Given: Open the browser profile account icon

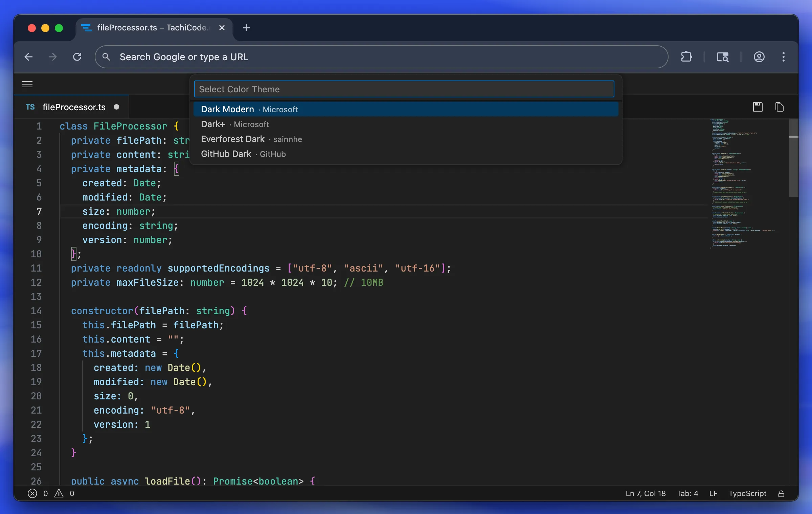Looking at the screenshot, I should (x=759, y=57).
